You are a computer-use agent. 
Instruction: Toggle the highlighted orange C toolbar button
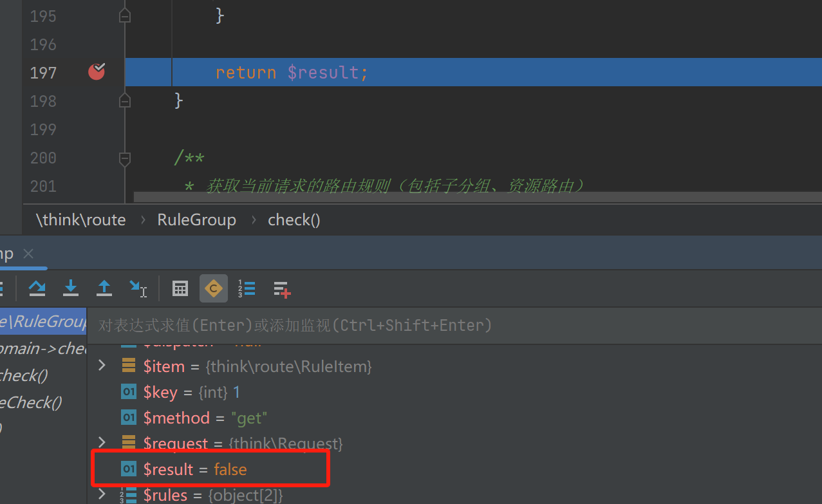tap(214, 289)
